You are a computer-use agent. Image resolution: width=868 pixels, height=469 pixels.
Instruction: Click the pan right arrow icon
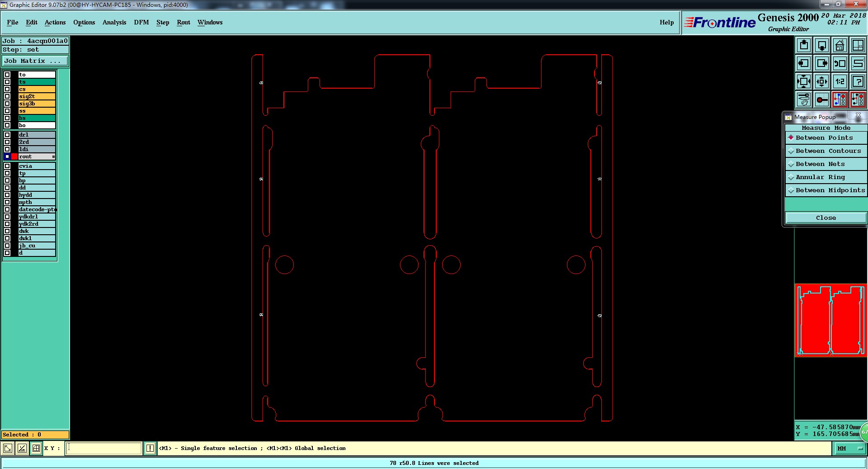[x=822, y=63]
